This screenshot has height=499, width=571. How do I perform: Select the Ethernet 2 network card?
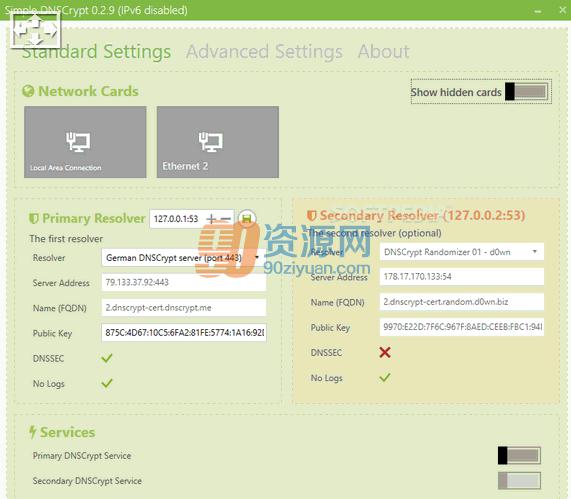pyautogui.click(x=218, y=142)
